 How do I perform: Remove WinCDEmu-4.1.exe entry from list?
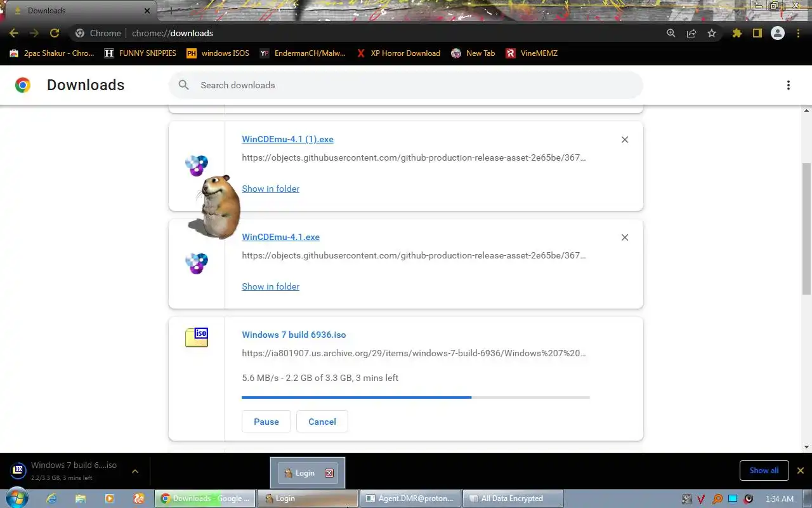pos(625,237)
